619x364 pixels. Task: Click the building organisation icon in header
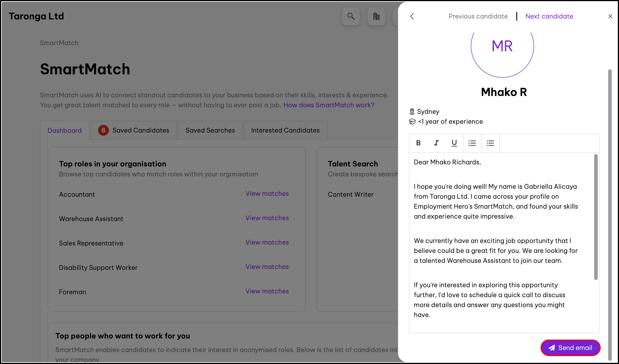point(376,16)
